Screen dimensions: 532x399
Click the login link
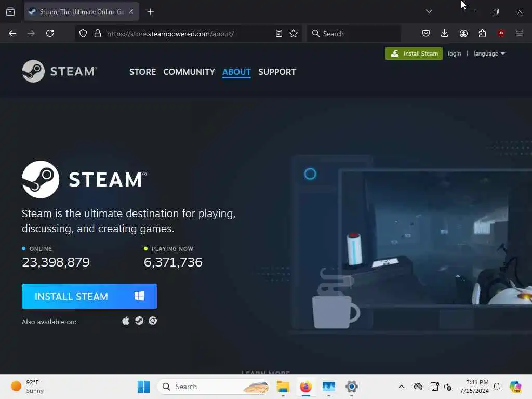454,54
